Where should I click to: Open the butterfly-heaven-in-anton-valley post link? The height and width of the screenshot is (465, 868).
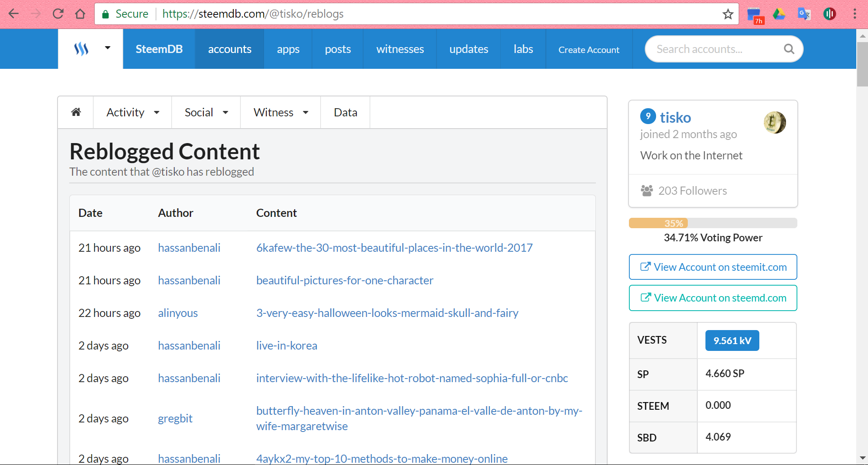point(419,418)
